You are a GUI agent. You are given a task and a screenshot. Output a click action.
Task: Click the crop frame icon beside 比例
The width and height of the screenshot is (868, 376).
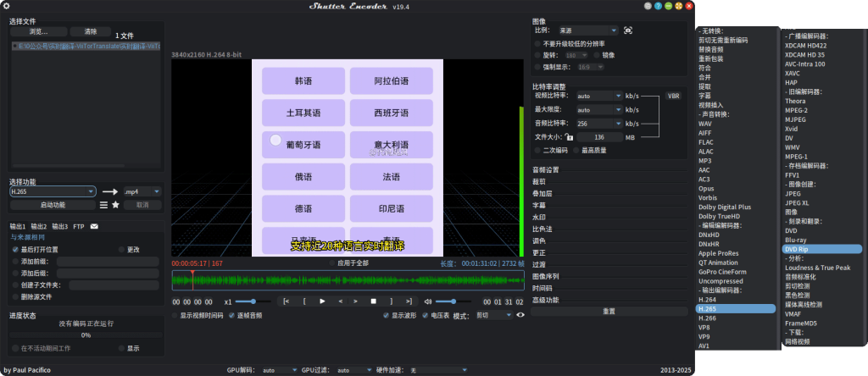tap(628, 30)
